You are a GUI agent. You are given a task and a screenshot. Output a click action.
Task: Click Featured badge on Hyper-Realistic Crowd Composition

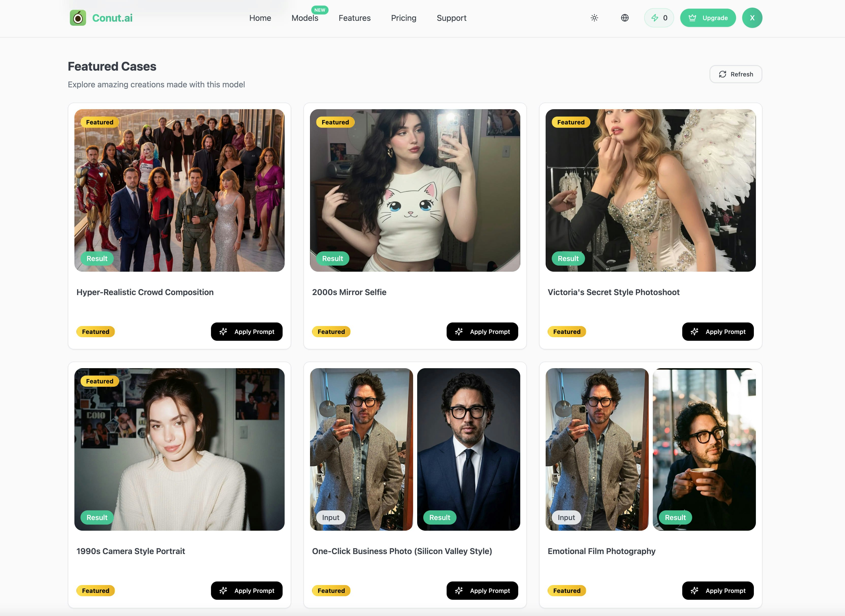(x=99, y=122)
